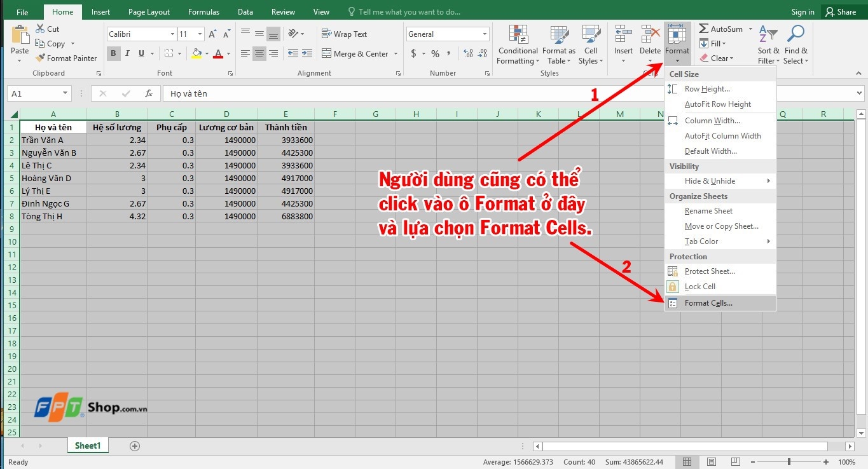868x469 pixels.
Task: Apply bold formatting
Action: click(113, 53)
